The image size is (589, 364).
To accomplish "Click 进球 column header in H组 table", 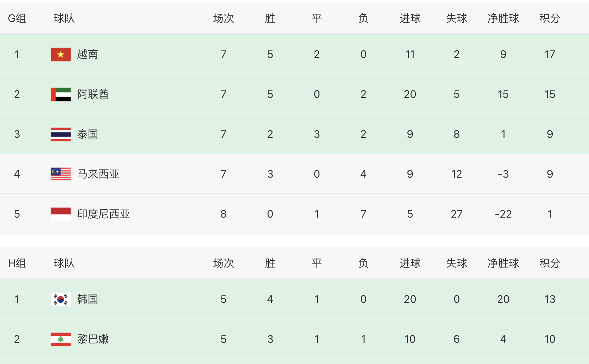I will [410, 263].
